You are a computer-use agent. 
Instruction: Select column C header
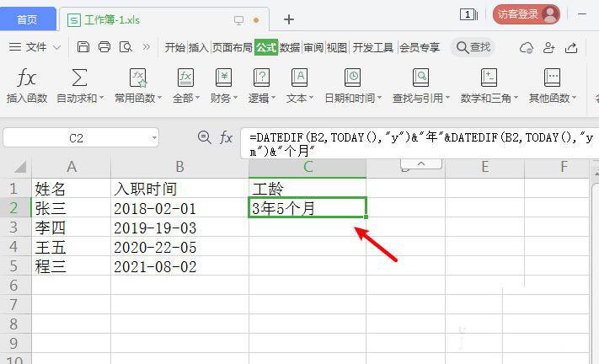coord(308,168)
